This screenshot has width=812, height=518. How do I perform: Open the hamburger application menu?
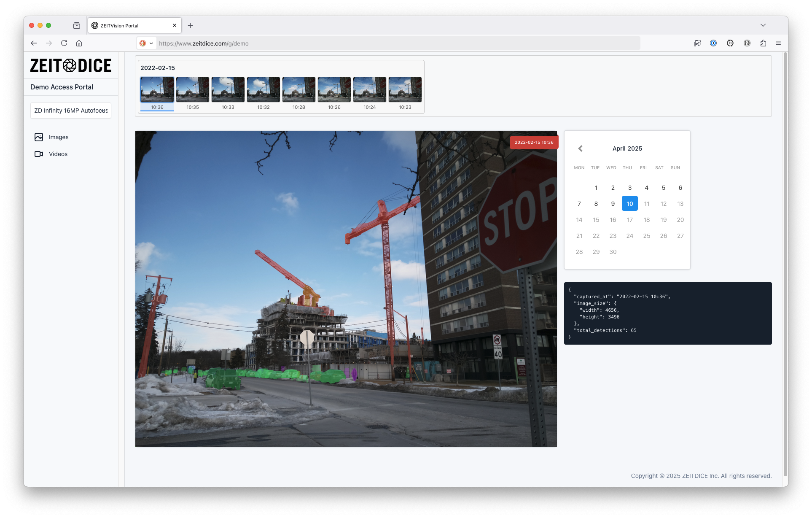pyautogui.click(x=778, y=43)
